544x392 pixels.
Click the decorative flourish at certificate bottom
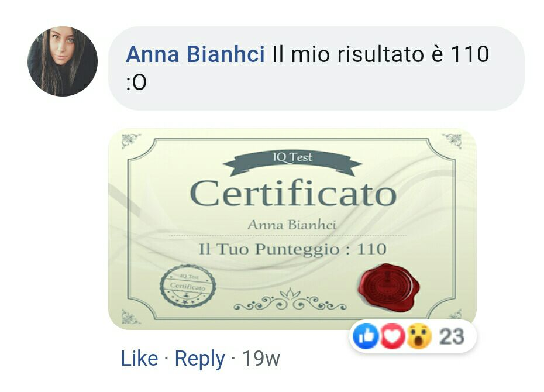pyautogui.click(x=290, y=300)
